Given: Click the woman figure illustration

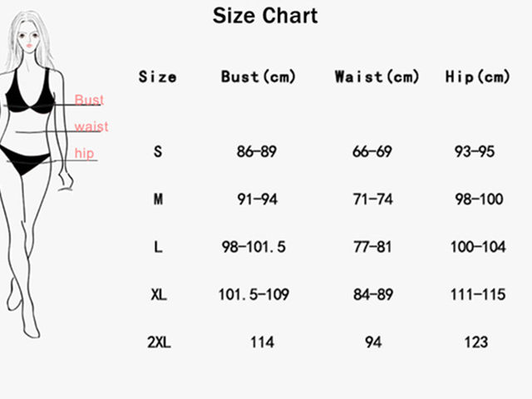Looking at the screenshot, I should (x=33, y=166).
